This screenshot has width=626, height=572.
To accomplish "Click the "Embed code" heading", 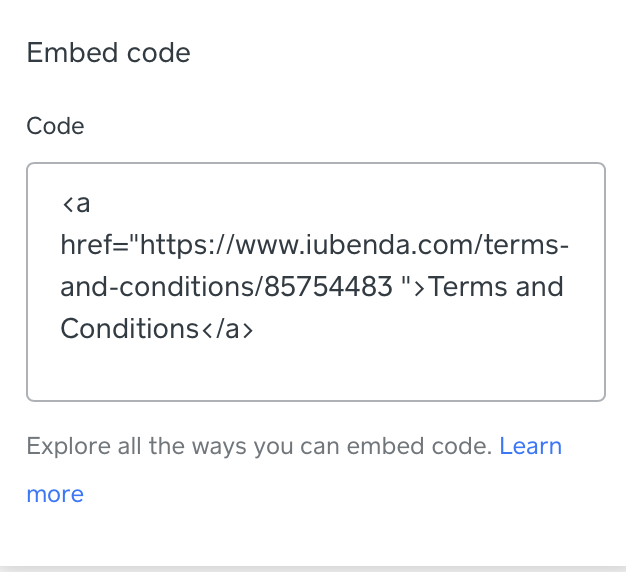I will 108,53.
